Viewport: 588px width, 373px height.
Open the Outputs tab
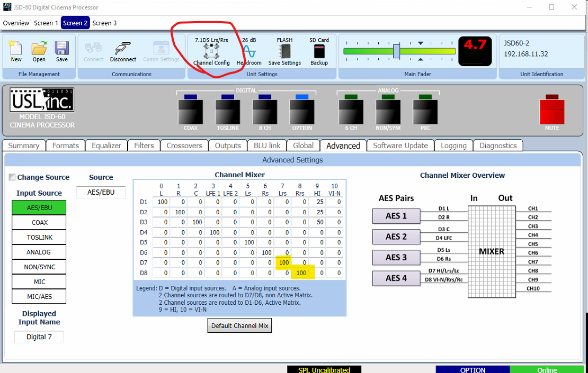[x=228, y=145]
